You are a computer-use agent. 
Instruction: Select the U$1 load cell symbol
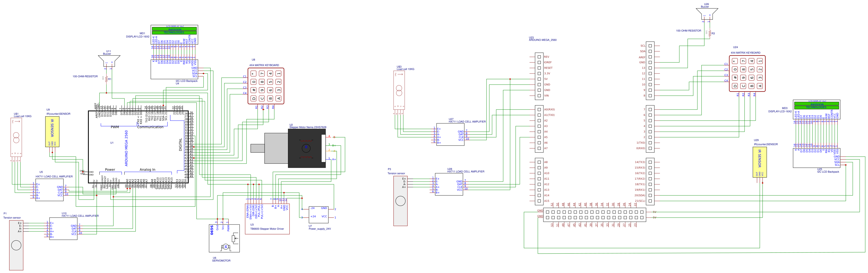point(16,138)
